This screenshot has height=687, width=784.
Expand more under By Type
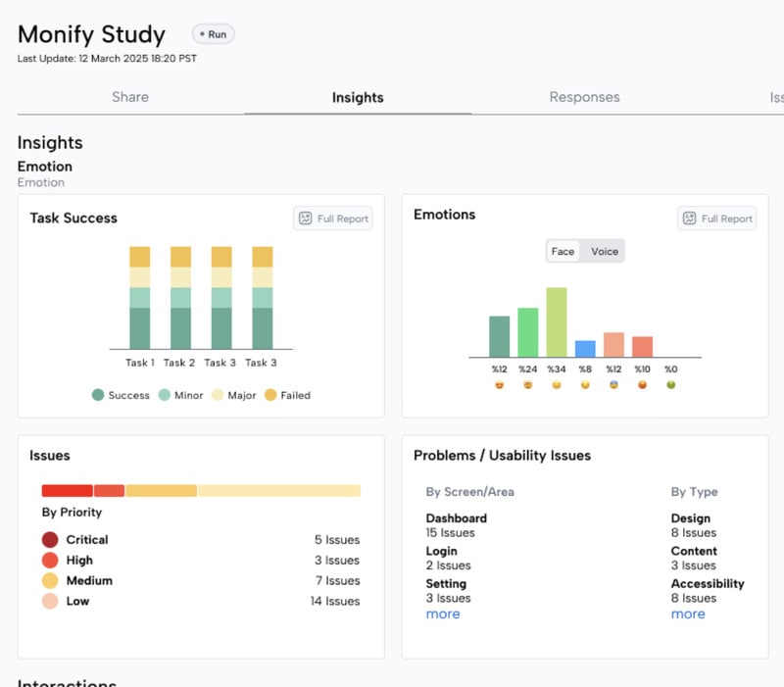(x=687, y=614)
